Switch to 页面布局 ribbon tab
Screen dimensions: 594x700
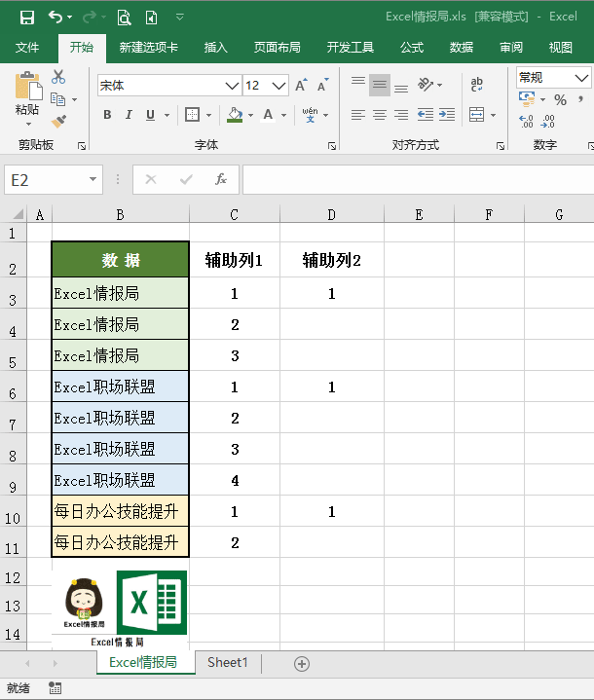(x=277, y=48)
